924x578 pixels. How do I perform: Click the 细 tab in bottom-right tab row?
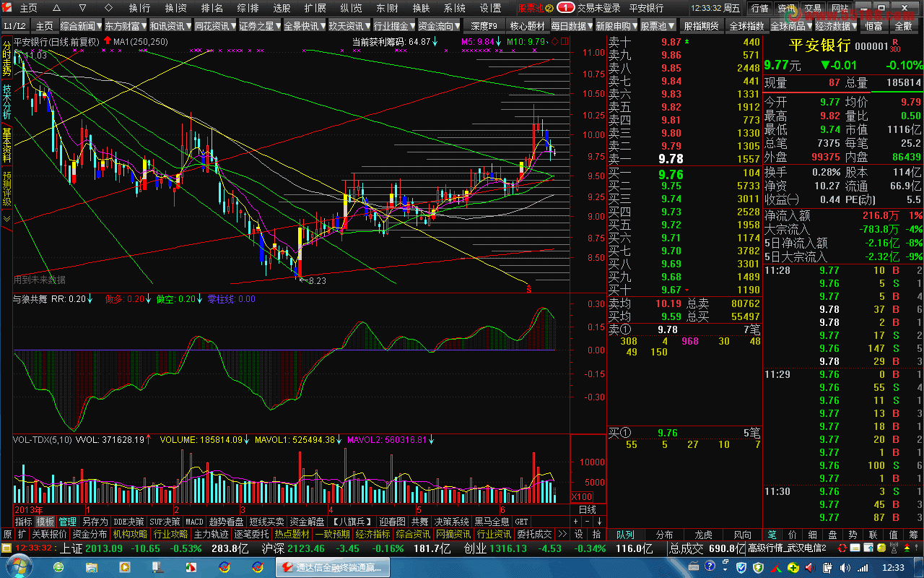tap(813, 535)
